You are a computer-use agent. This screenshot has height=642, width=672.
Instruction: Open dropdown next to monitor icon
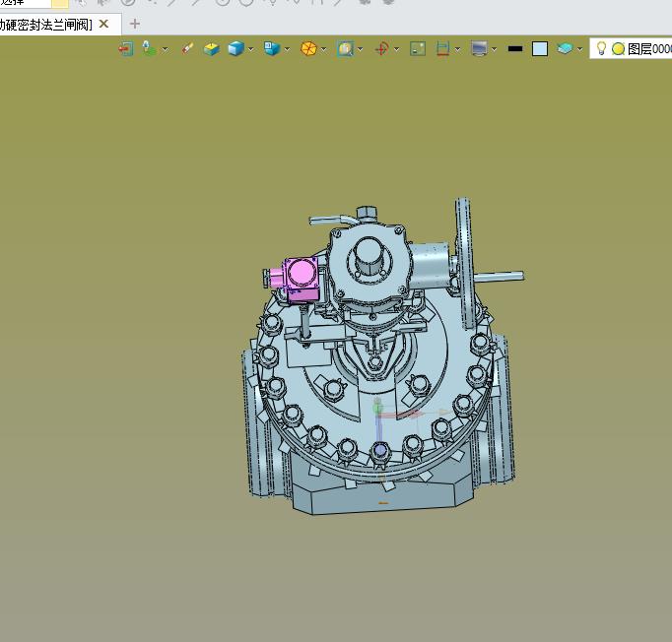(x=494, y=49)
